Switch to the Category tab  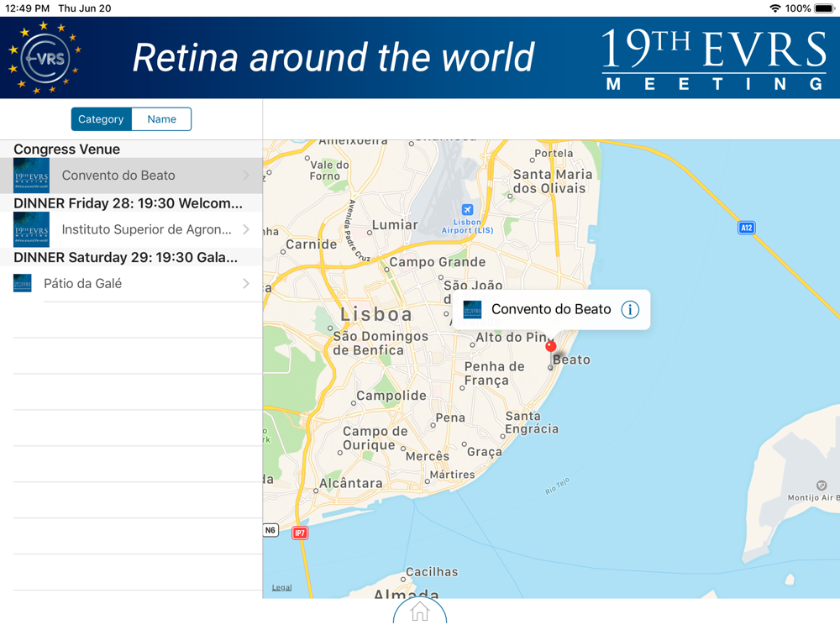point(102,119)
